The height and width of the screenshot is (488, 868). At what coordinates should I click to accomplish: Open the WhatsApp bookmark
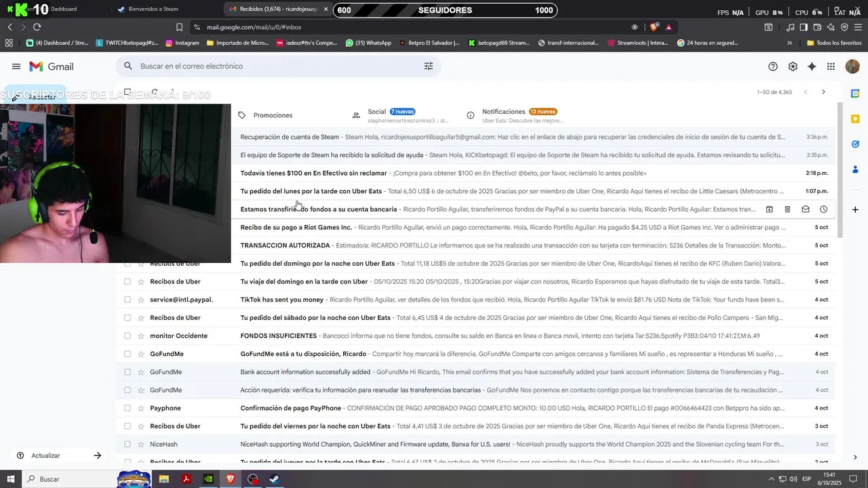tap(368, 43)
